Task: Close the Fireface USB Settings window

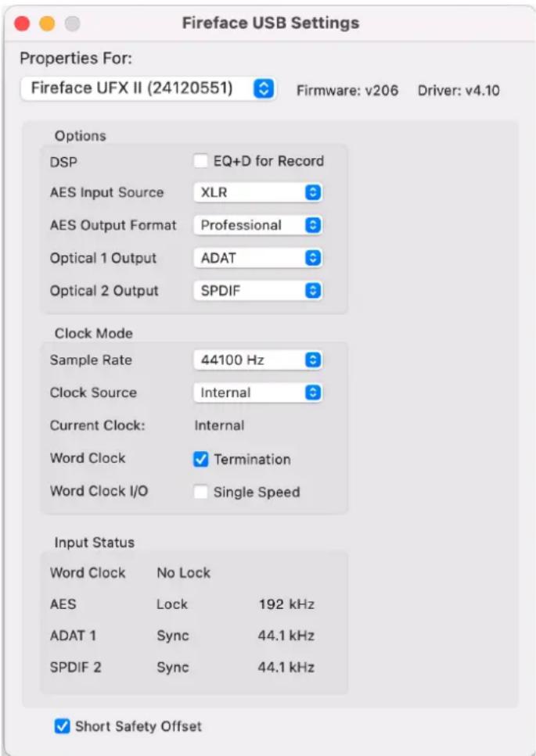Action: (22, 23)
